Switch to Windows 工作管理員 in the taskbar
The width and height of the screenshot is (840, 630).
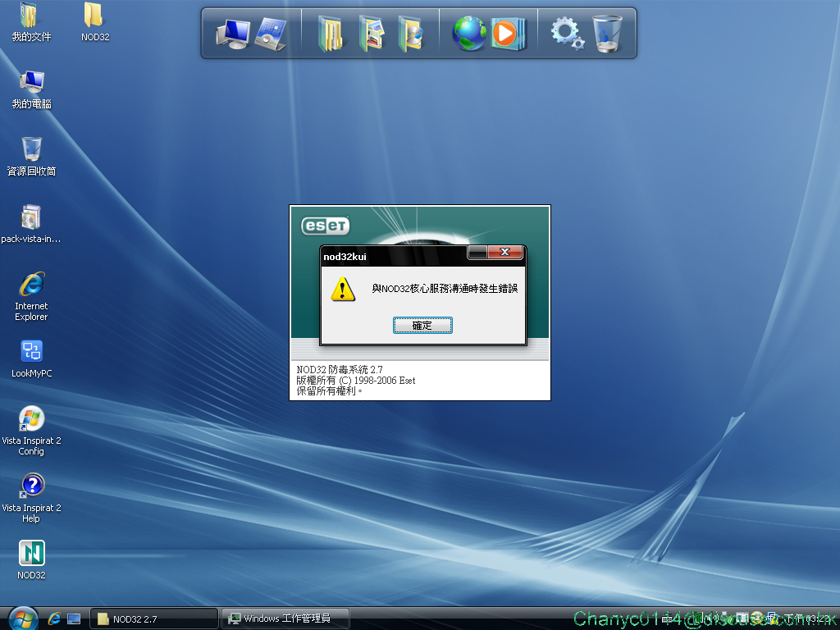coord(285,619)
